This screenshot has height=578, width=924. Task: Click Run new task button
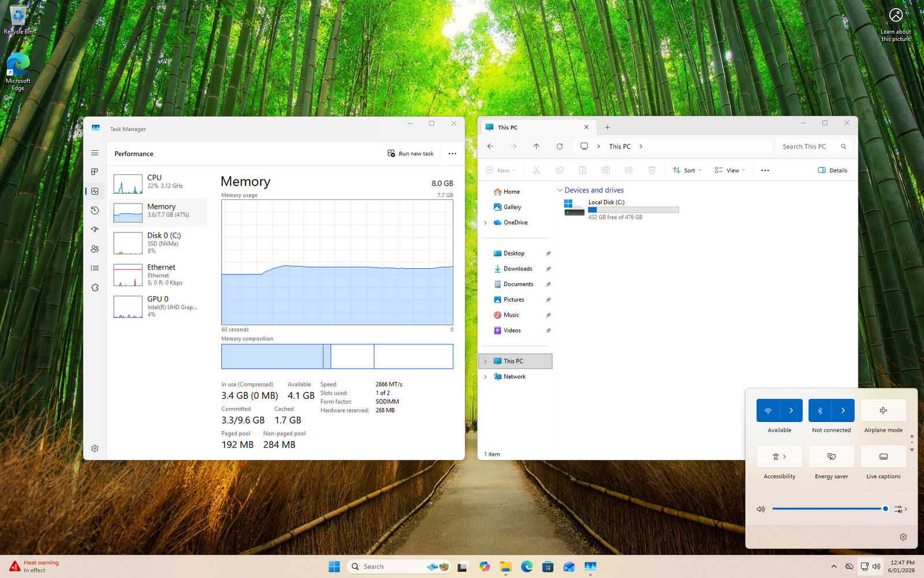point(410,154)
